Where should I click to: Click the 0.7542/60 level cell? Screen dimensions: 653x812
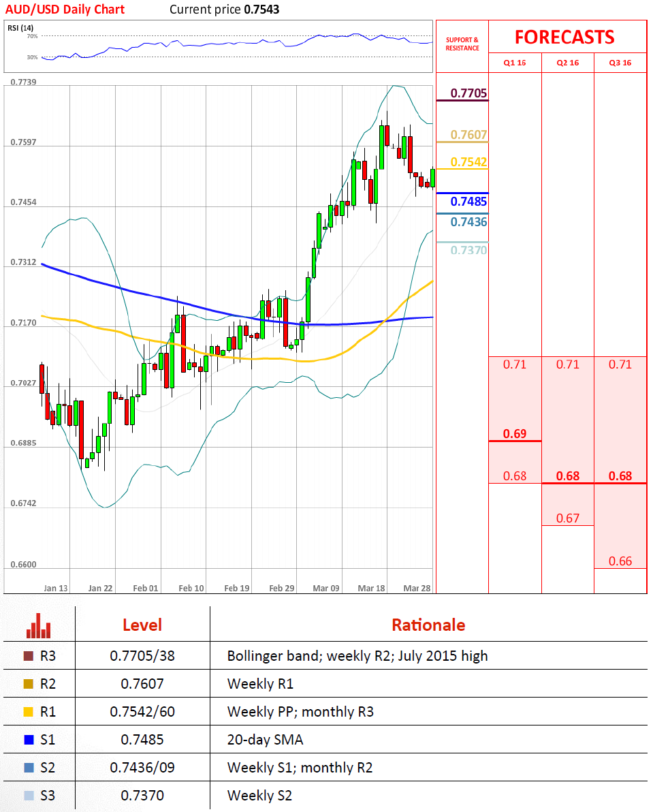(x=142, y=712)
